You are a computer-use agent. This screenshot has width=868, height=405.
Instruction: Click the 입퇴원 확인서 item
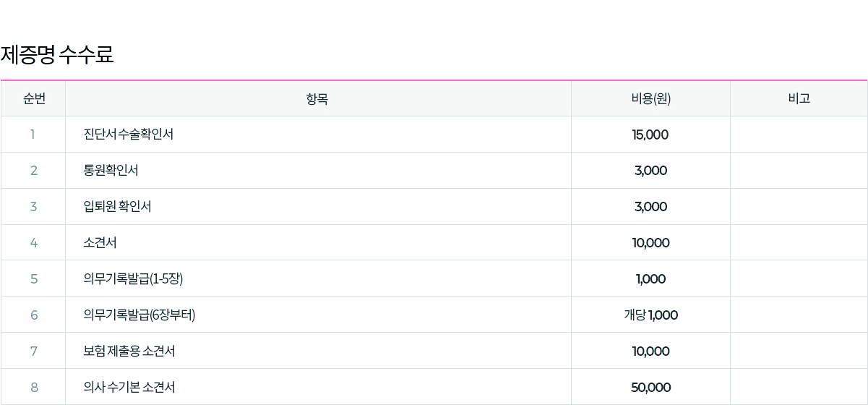coord(118,207)
